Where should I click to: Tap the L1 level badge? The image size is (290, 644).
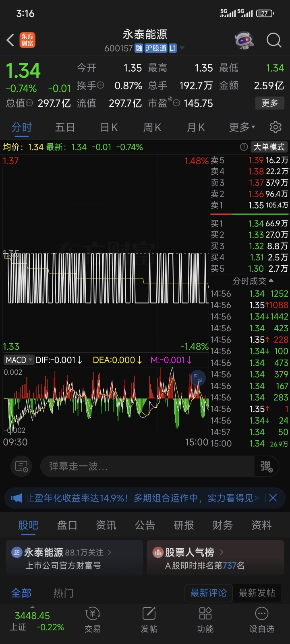coord(173,48)
